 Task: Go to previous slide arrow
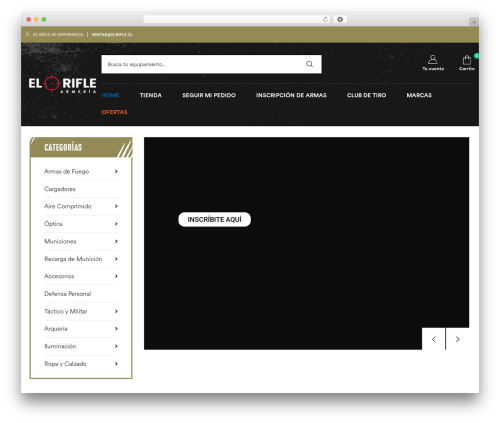tap(434, 339)
